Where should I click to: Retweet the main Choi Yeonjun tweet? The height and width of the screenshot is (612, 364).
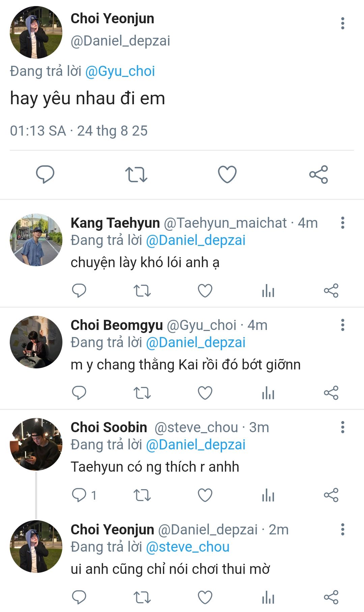click(x=136, y=174)
